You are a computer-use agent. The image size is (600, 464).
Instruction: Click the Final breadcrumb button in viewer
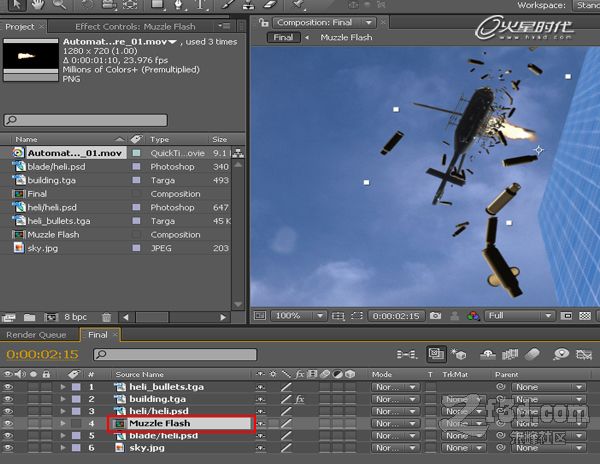(x=283, y=37)
